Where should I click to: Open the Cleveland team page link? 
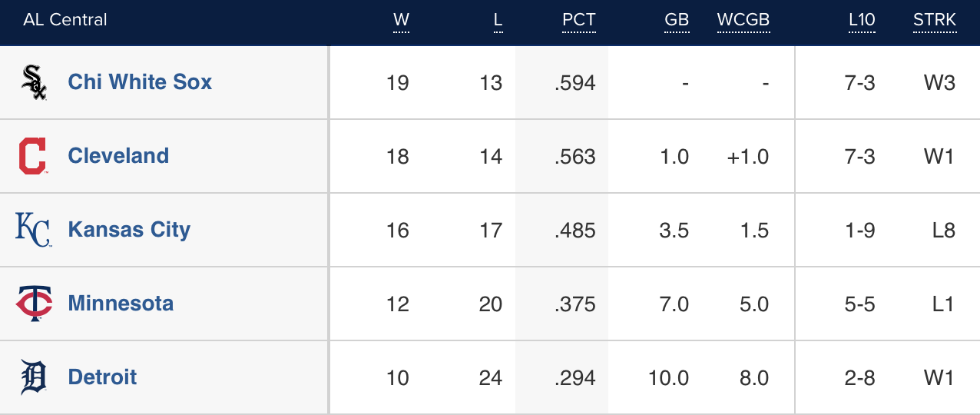pyautogui.click(x=118, y=156)
